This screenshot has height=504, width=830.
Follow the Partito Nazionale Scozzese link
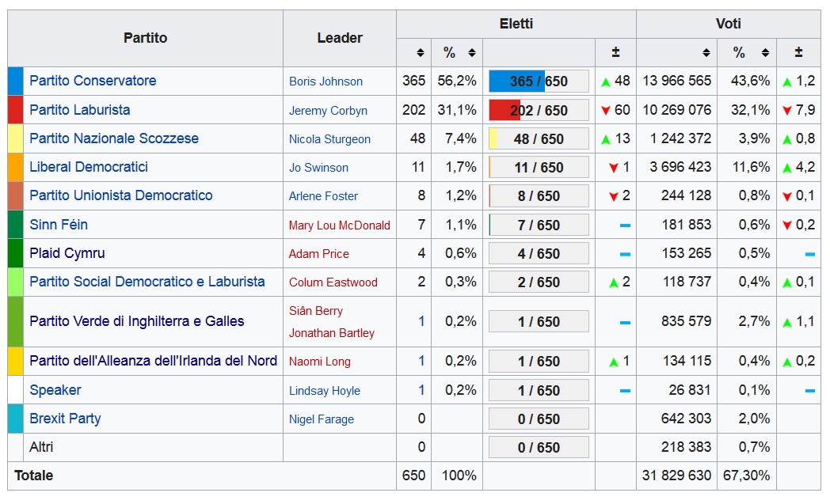[114, 138]
